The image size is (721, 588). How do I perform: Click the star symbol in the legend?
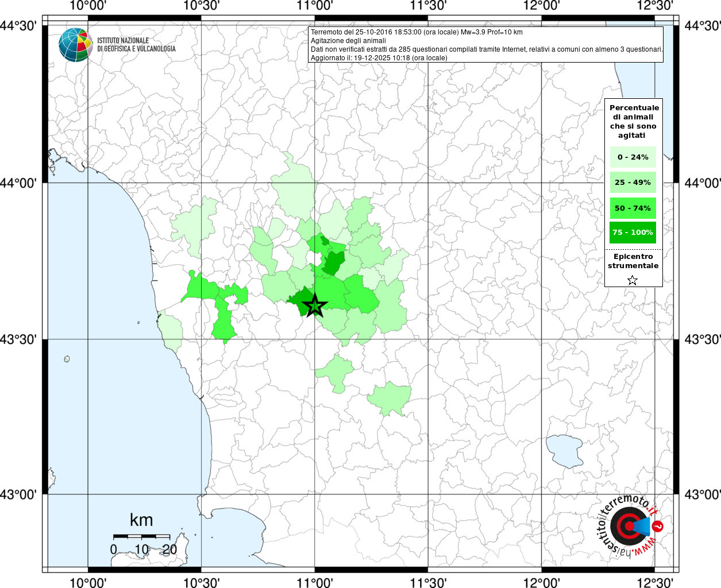(633, 280)
